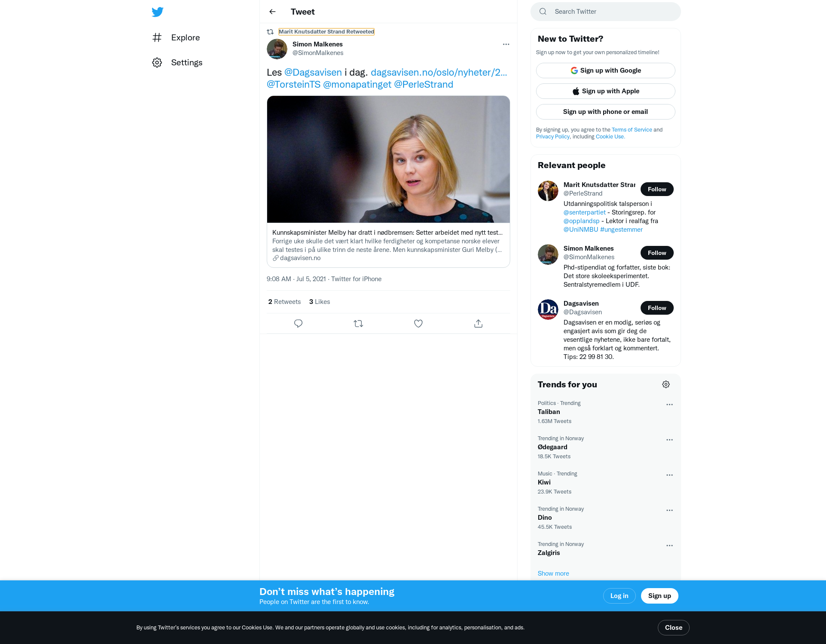826x644 pixels.
Task: Sign up with Apple
Action: click(x=606, y=91)
